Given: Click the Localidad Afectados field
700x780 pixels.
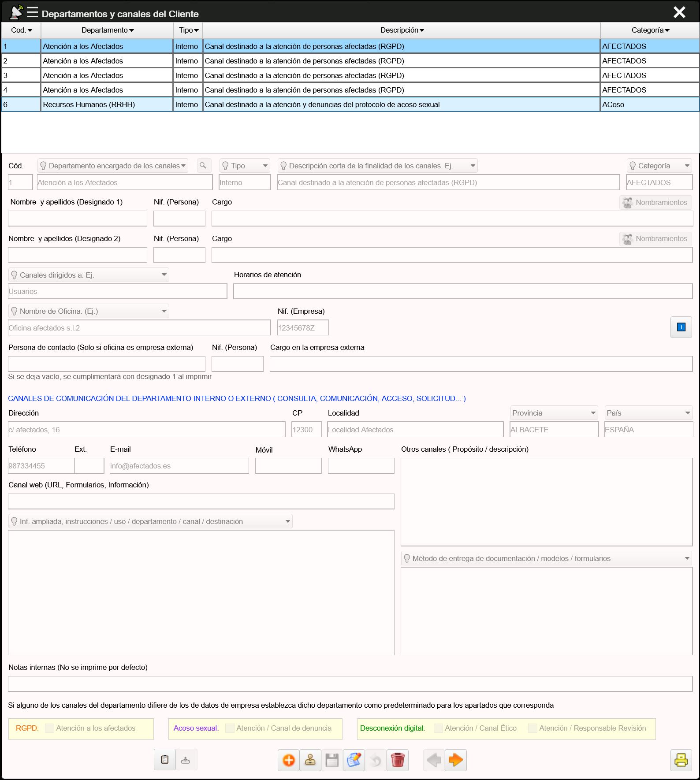Looking at the screenshot, I should pos(415,430).
